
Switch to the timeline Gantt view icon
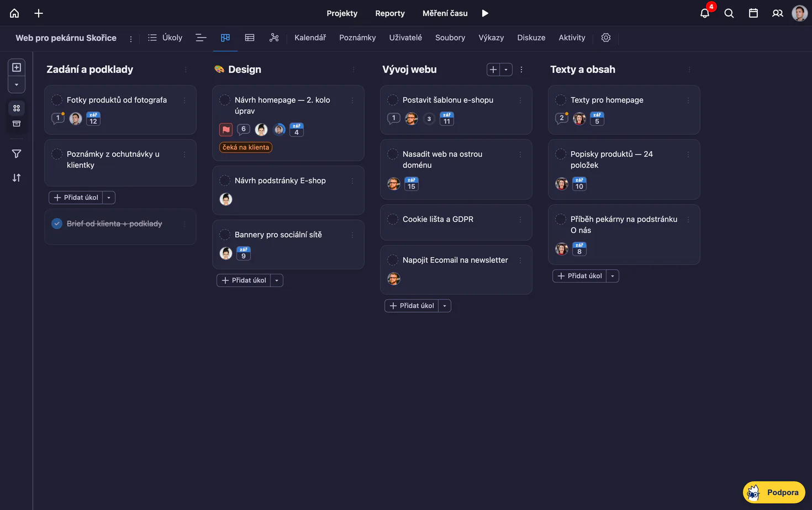click(201, 38)
